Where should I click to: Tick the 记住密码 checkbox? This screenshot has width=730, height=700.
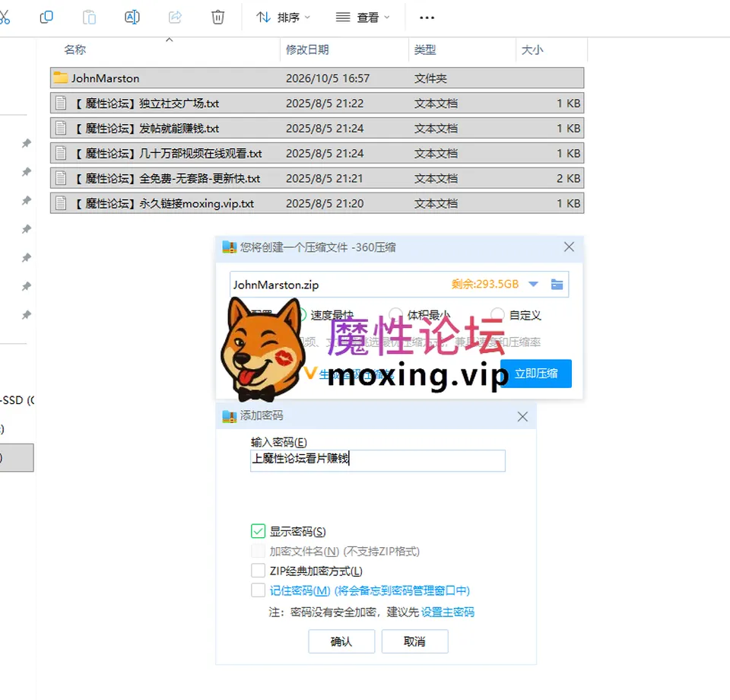[x=258, y=590]
